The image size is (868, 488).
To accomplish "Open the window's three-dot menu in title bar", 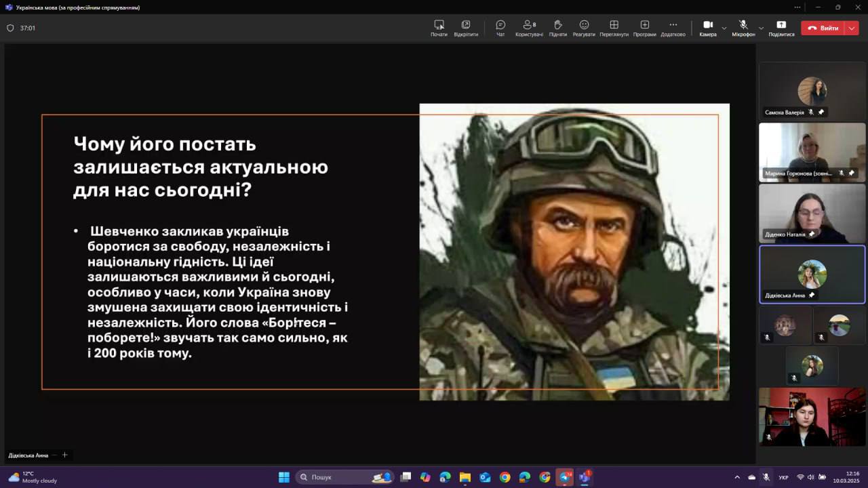I will [x=797, y=7].
